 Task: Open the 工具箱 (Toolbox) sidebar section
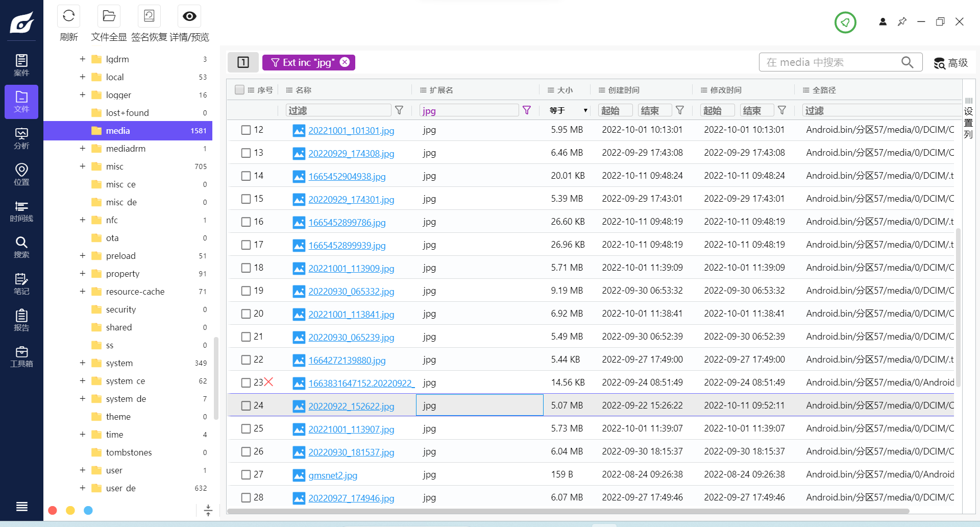click(x=21, y=357)
